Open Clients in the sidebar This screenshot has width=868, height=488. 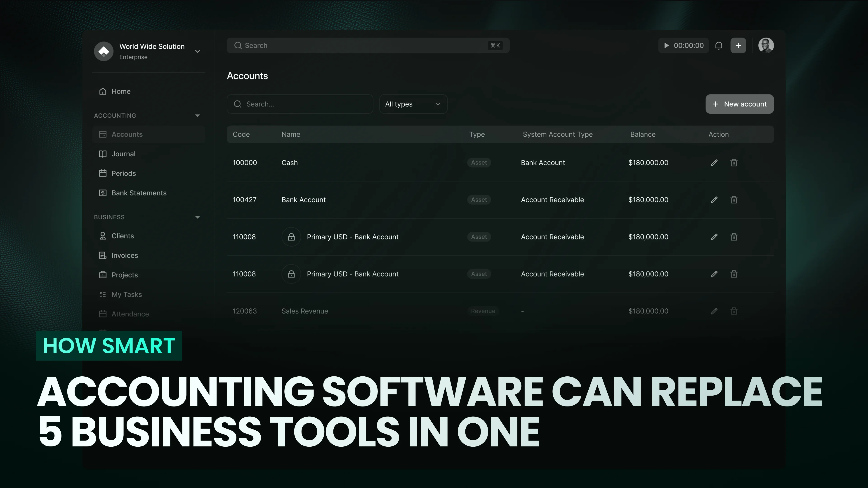(x=149, y=236)
